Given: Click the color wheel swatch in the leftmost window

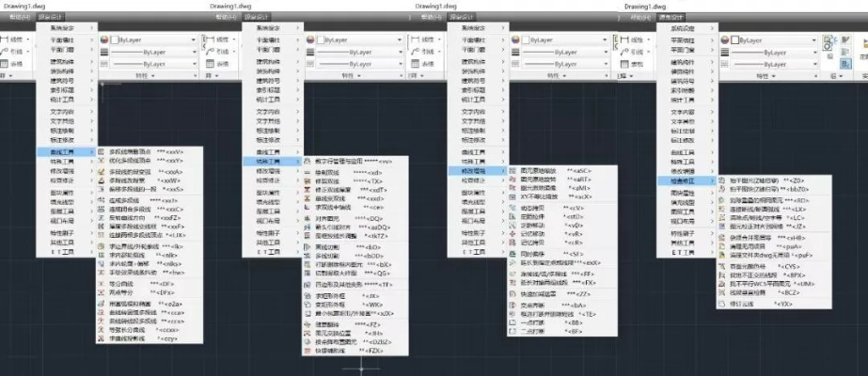Looking at the screenshot, I should pyautogui.click(x=102, y=41).
